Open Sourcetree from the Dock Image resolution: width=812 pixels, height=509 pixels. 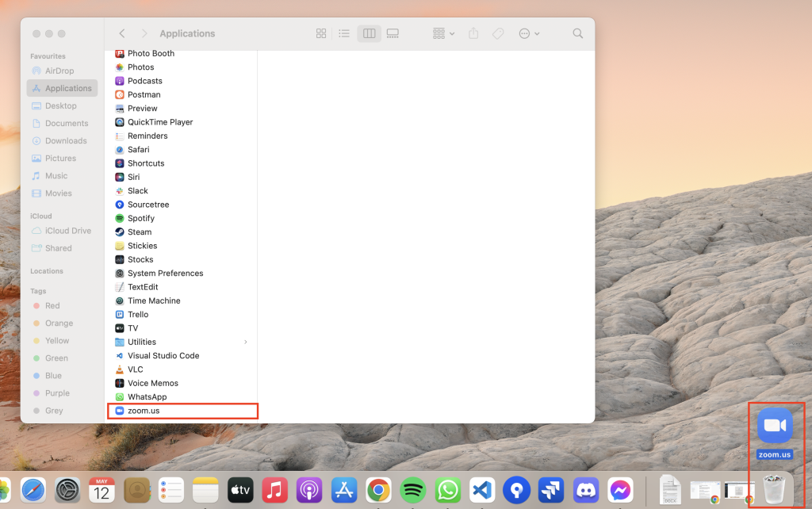tap(516, 490)
